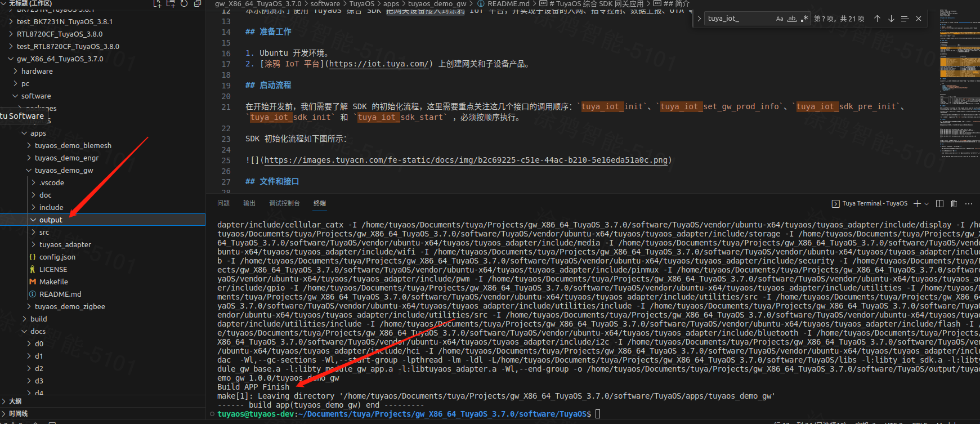The height and width of the screenshot is (424, 980).
Task: Collapse tuyaos_demo_gw folder
Action: click(x=102, y=171)
